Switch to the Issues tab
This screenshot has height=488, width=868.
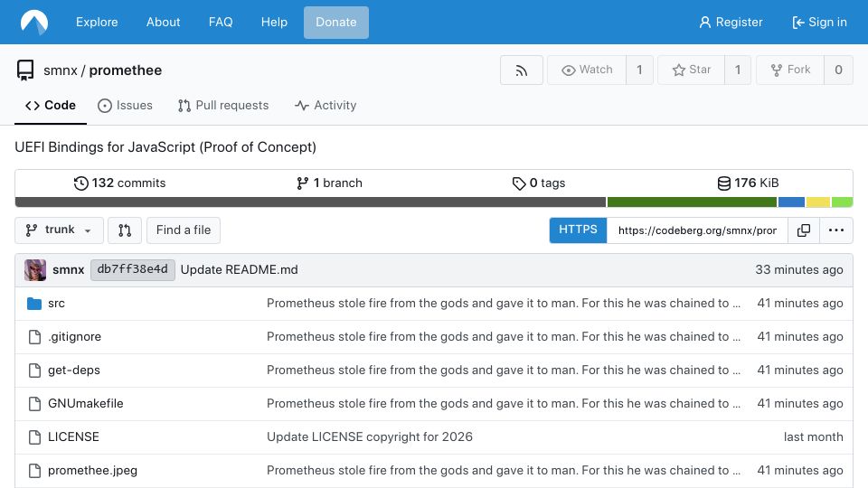pos(125,105)
